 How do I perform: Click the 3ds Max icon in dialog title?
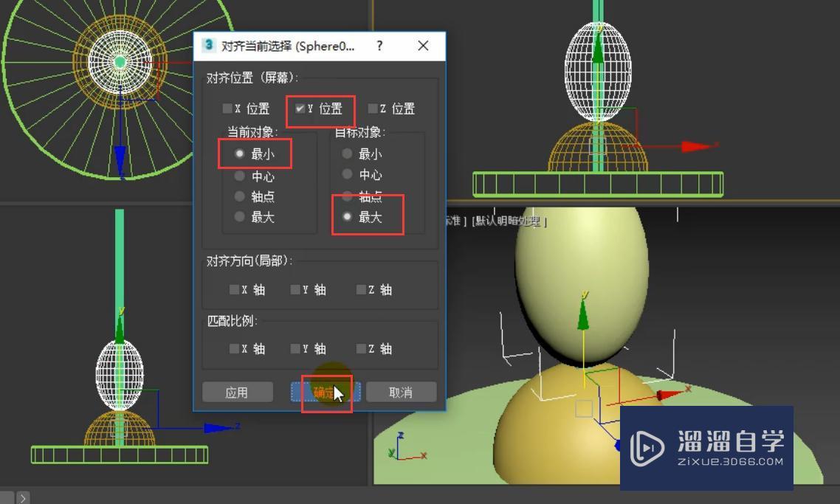[x=208, y=45]
